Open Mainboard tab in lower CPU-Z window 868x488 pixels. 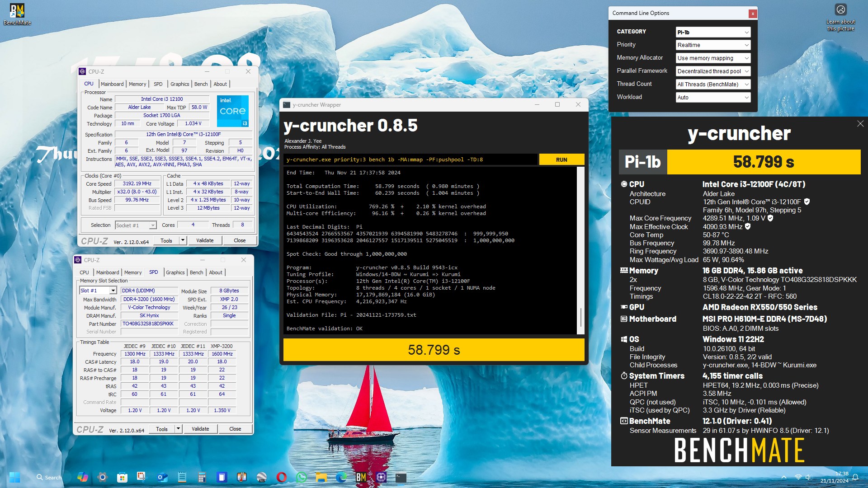(108, 272)
